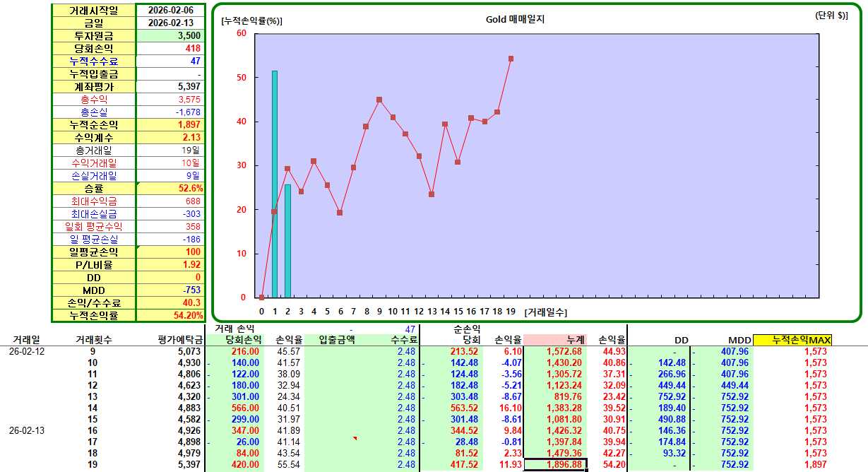This screenshot has height=472, width=868.
Task: Select the last data point at day 19
Action: coord(511,59)
